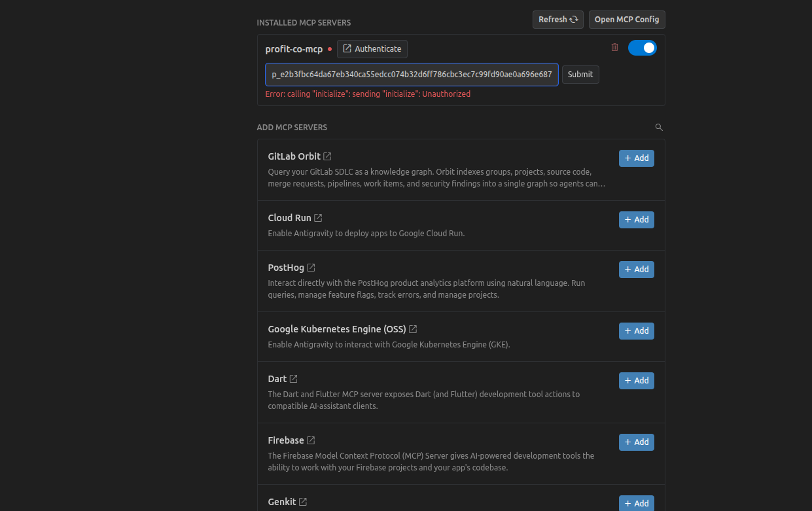Open Genkit external link icon
The height and width of the screenshot is (511, 812).
coord(302,502)
